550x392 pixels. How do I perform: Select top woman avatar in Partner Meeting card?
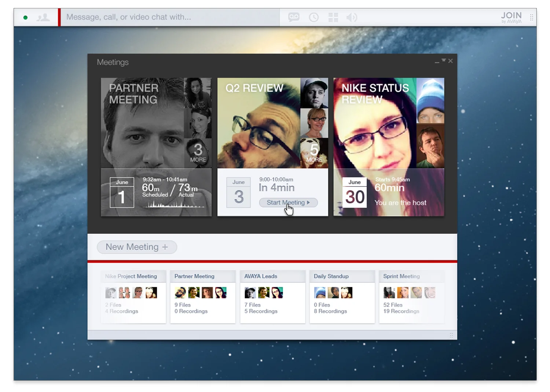coord(198,93)
